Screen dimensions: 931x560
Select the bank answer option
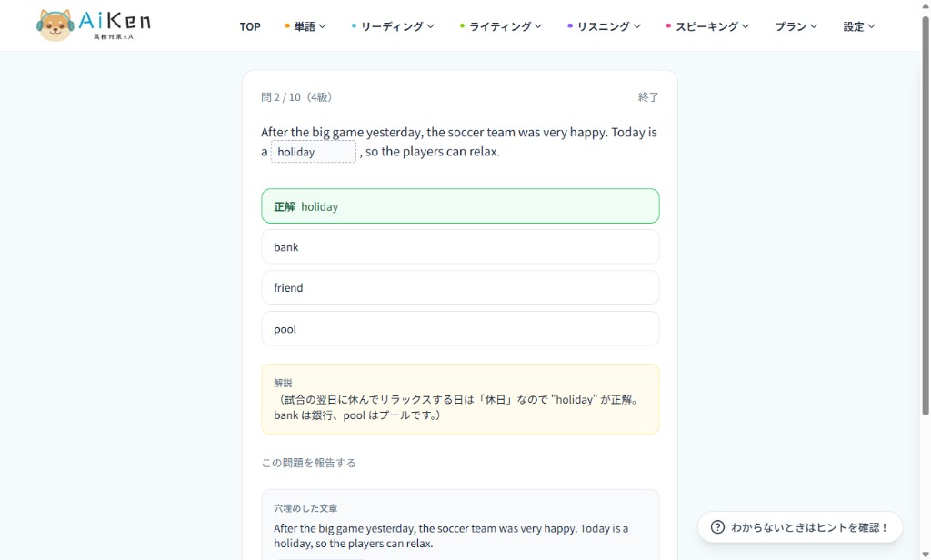coord(460,247)
